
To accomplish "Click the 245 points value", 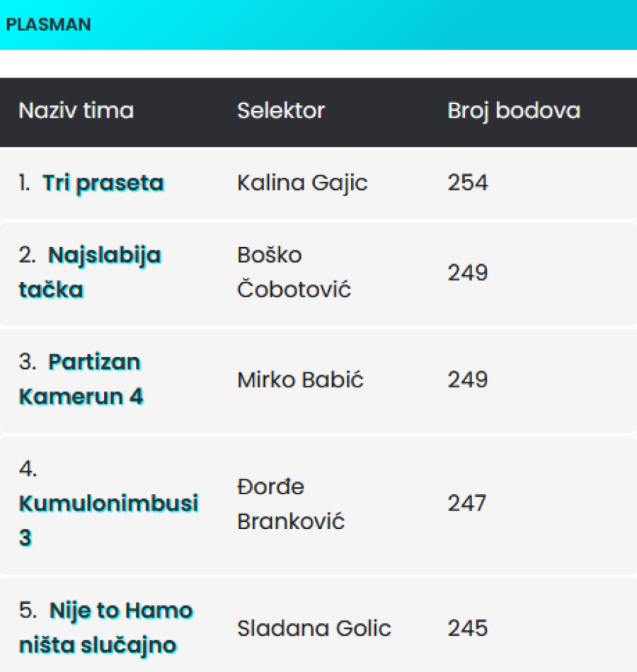I will point(468,628).
